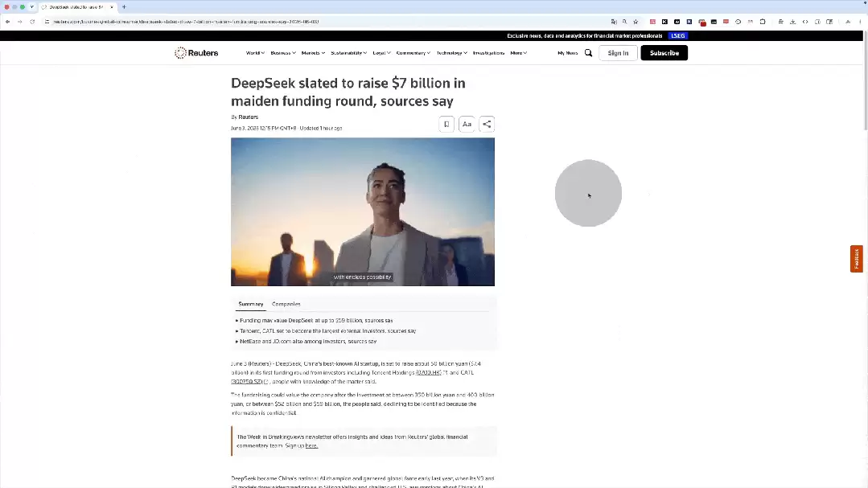The width and height of the screenshot is (868, 488).
Task: Open the Tencent 0700.HK ticker link
Action: point(429,373)
